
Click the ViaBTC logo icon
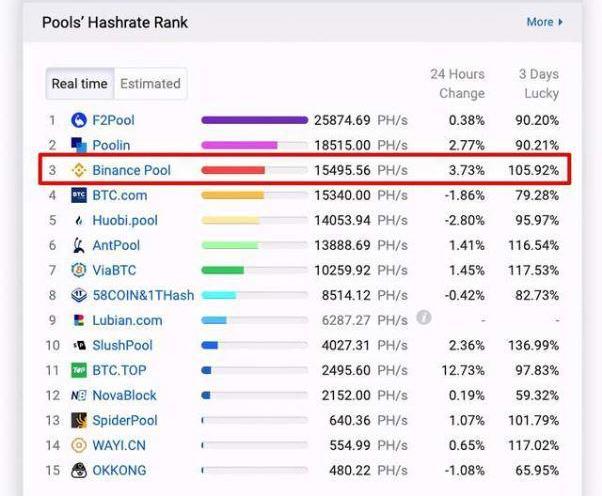(x=79, y=270)
